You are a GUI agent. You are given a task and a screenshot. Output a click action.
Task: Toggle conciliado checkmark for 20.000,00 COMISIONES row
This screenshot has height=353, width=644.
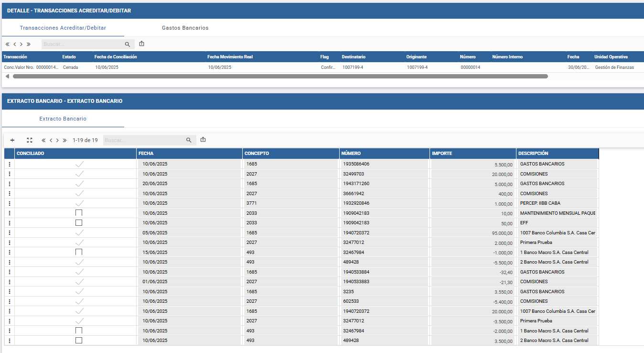(79, 174)
